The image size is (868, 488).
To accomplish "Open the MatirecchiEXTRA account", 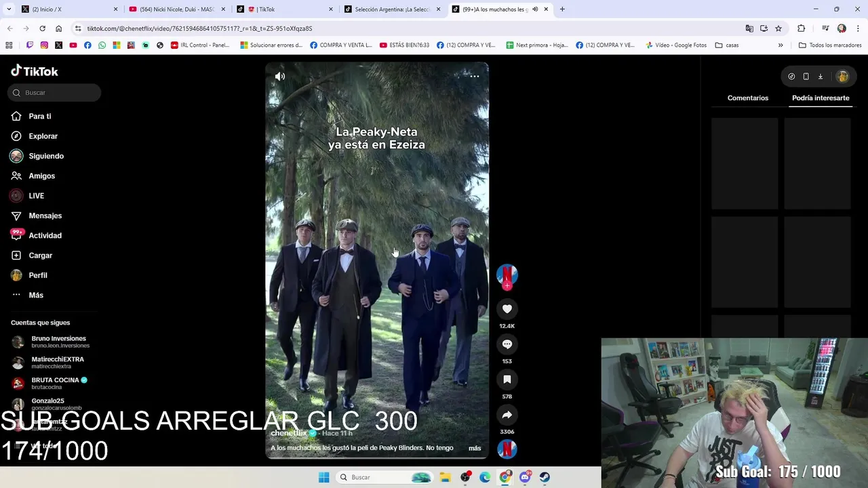I will pos(54,363).
